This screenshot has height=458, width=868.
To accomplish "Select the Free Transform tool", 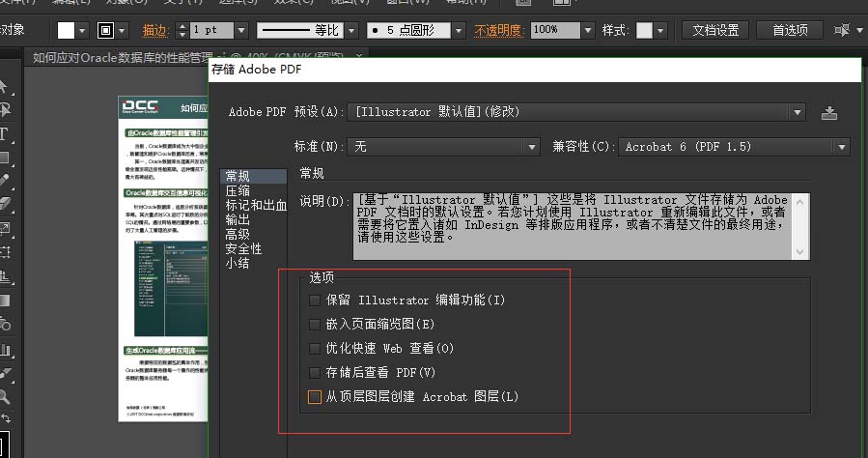I will (5, 252).
